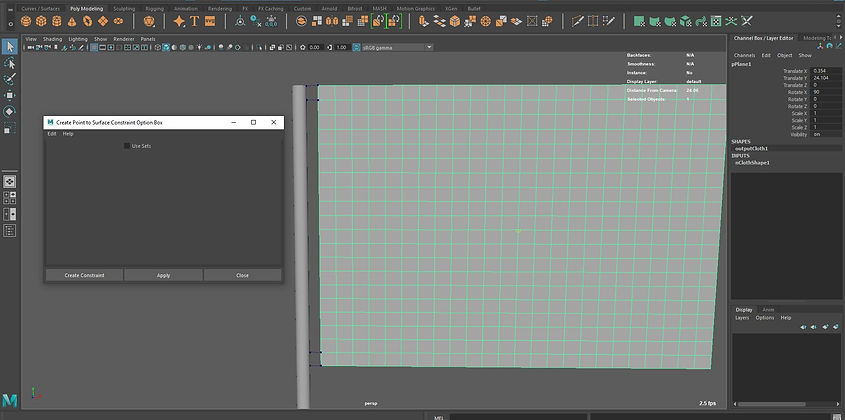Open the sRGB gamma dropdown
The width and height of the screenshot is (845, 420).
click(x=398, y=47)
